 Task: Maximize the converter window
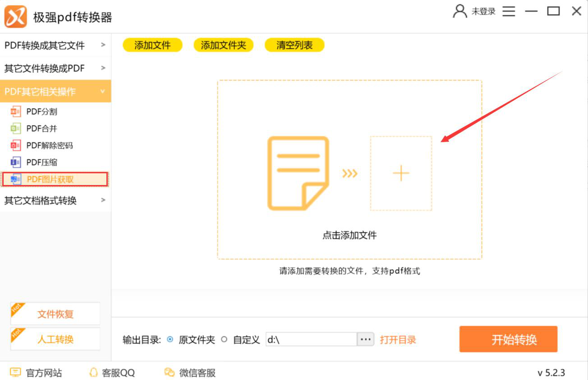click(553, 11)
